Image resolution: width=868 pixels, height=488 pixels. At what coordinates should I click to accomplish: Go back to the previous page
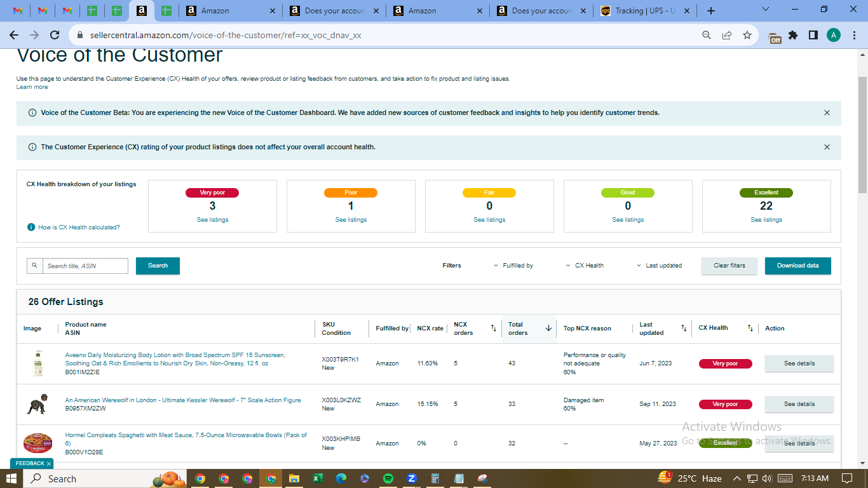pos(14,35)
